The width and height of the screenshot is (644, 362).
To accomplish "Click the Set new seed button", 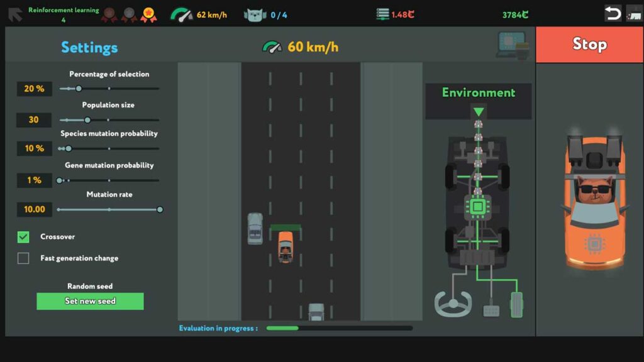I will (90, 301).
